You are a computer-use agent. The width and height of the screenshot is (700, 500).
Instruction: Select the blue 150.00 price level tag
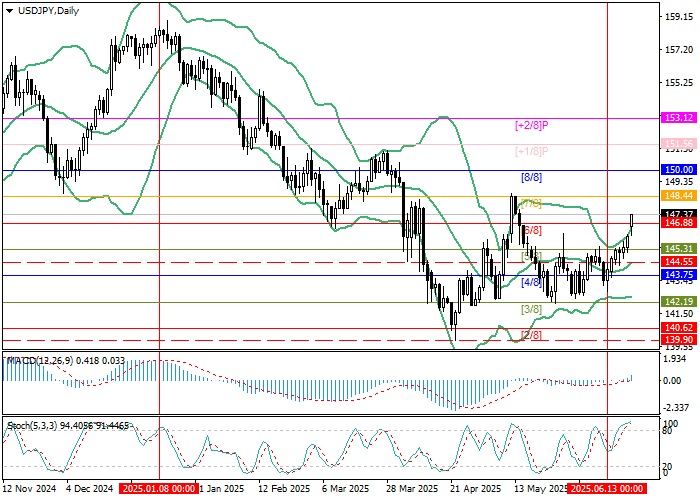coord(679,170)
